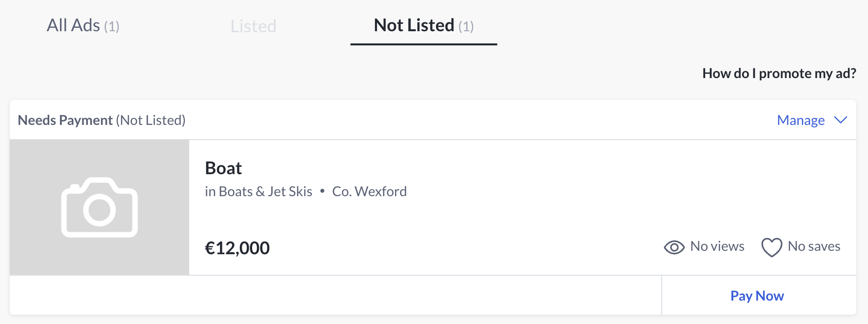Click the (1) count beside All Ads
The height and width of the screenshot is (324, 868).
point(112,26)
